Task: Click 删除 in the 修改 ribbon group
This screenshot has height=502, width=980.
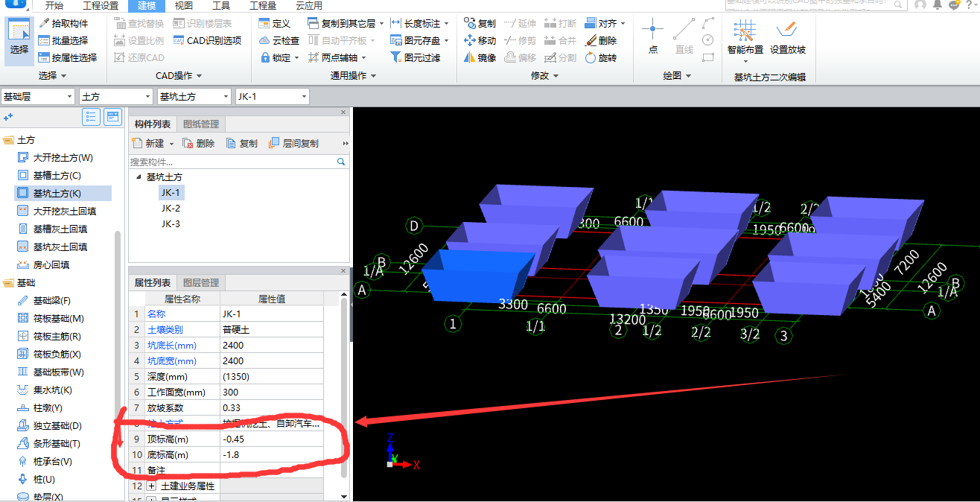Action: point(601,40)
